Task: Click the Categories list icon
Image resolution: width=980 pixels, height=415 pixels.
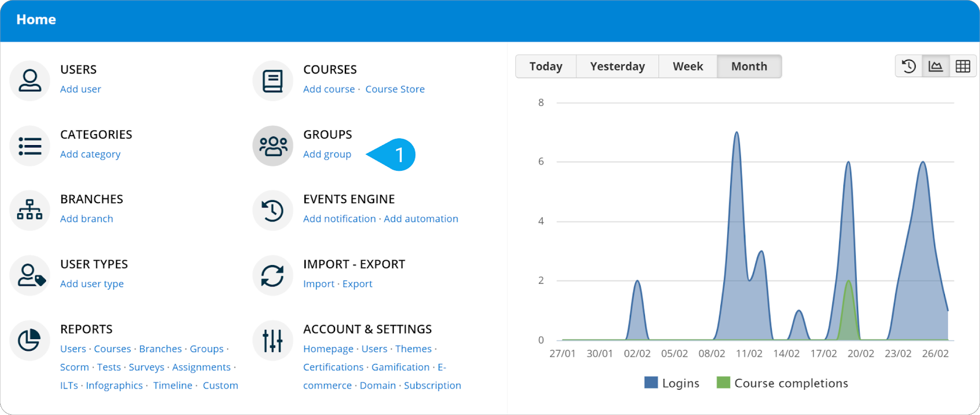Action: [29, 146]
